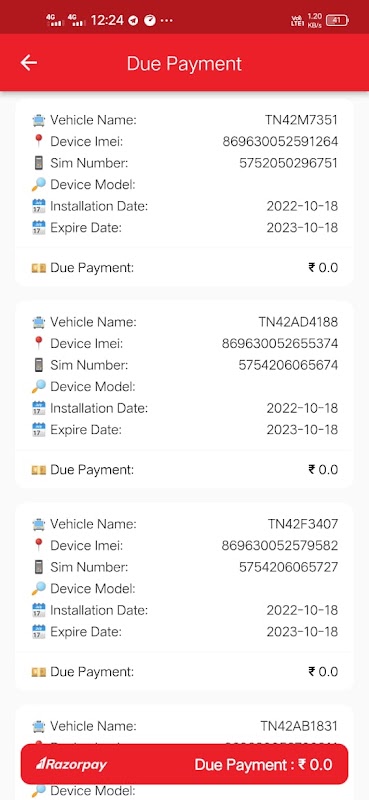Tap the ₹ 0.0 amount in TN42M7351 card

(x=323, y=268)
